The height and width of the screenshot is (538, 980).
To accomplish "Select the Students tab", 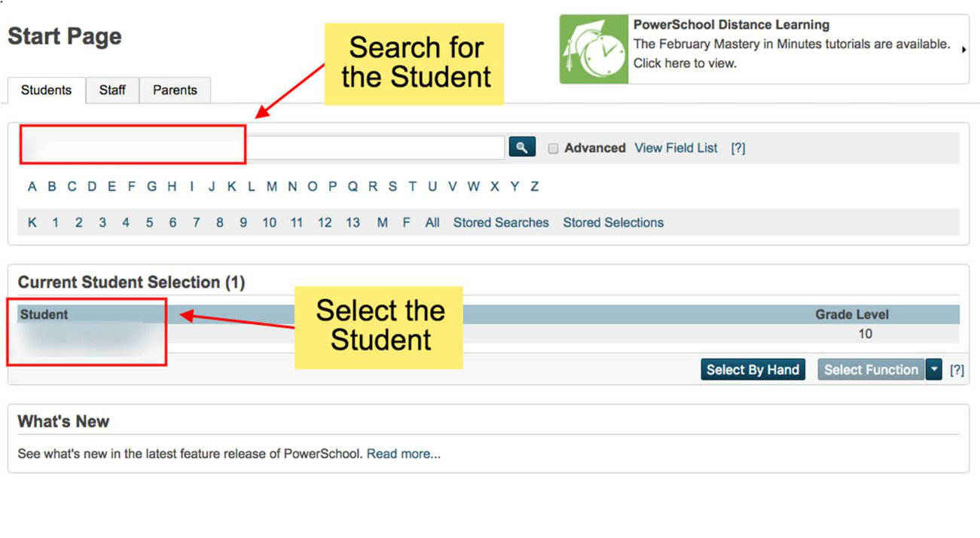I will tap(46, 90).
